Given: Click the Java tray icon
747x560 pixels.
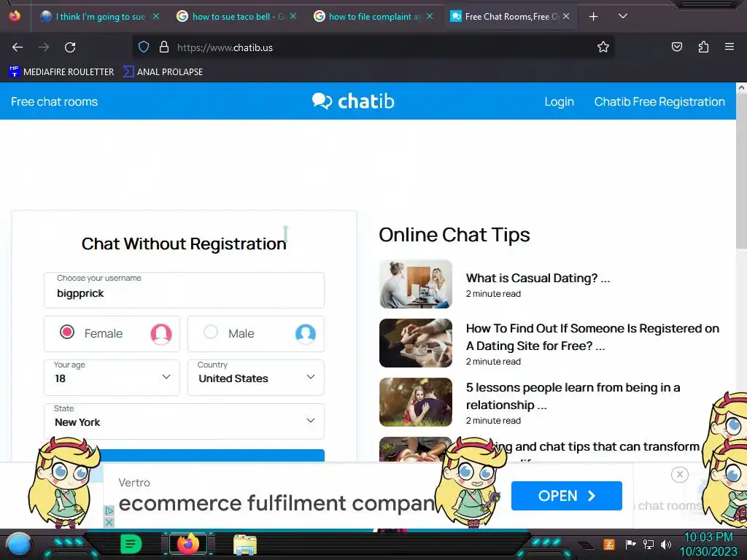Looking at the screenshot, I should tap(609, 544).
